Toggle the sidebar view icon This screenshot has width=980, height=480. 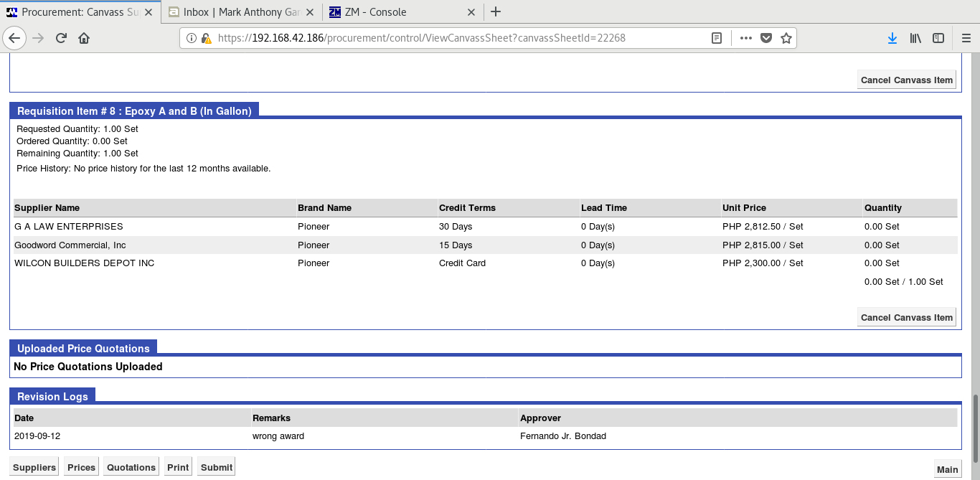[x=938, y=38]
